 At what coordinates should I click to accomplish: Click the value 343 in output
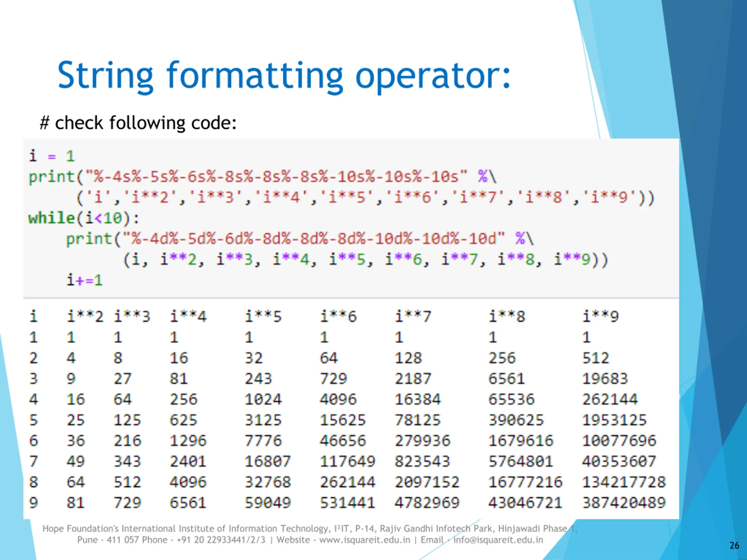[x=127, y=461]
